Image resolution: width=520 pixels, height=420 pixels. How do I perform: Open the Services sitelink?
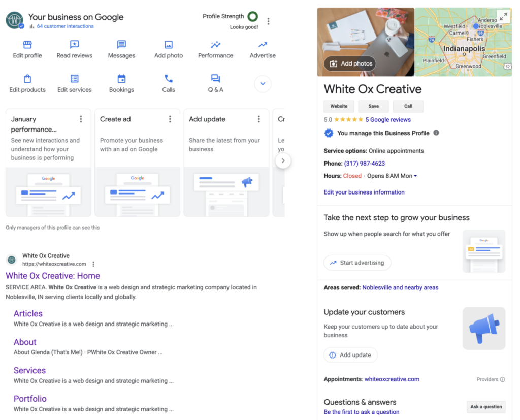29,370
